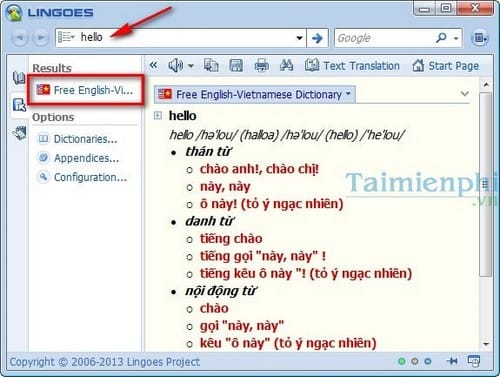Click the save floppy disk icon

click(236, 65)
